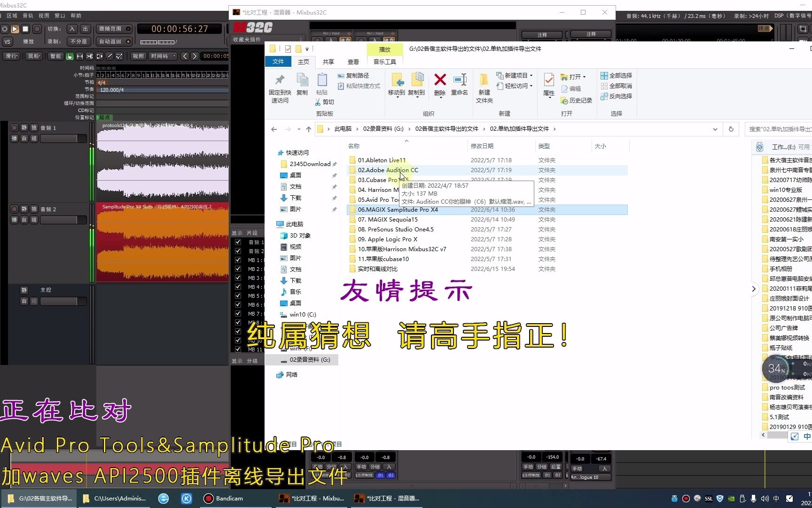Click 全部选择 to select all files
The width and height of the screenshot is (812, 508).
(x=617, y=75)
